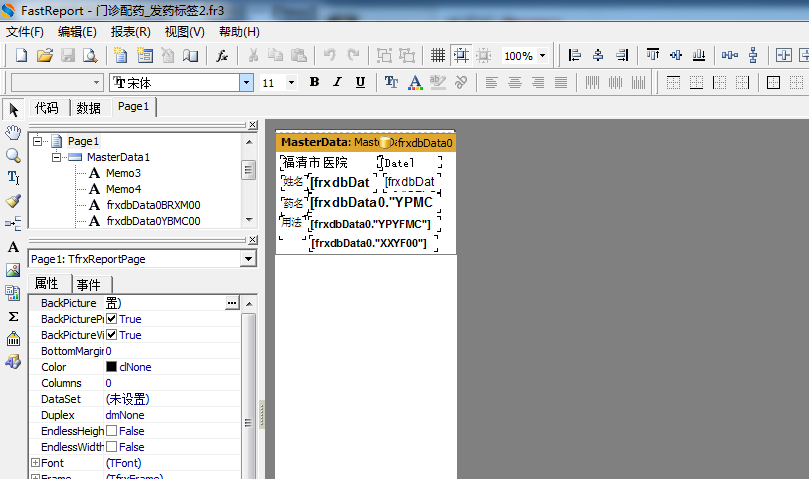The image size is (809, 479).
Task: Open the zoom 100% dropdown
Action: click(x=542, y=55)
